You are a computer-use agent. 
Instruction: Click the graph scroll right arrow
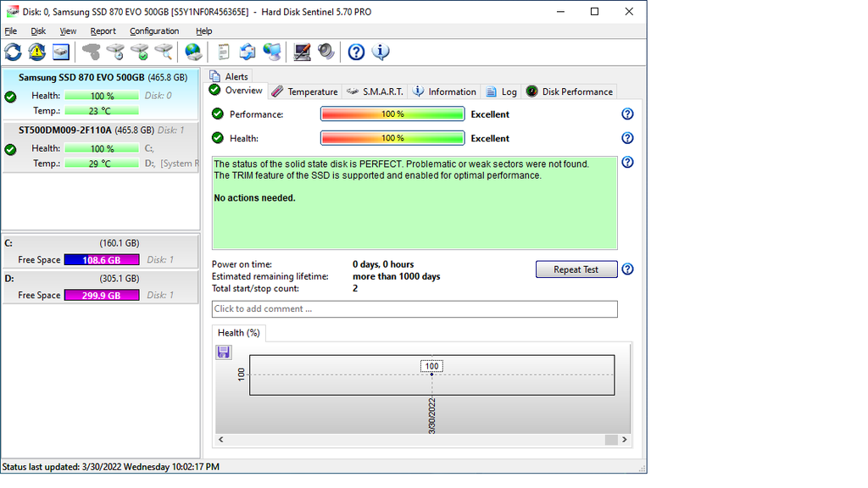coord(625,440)
